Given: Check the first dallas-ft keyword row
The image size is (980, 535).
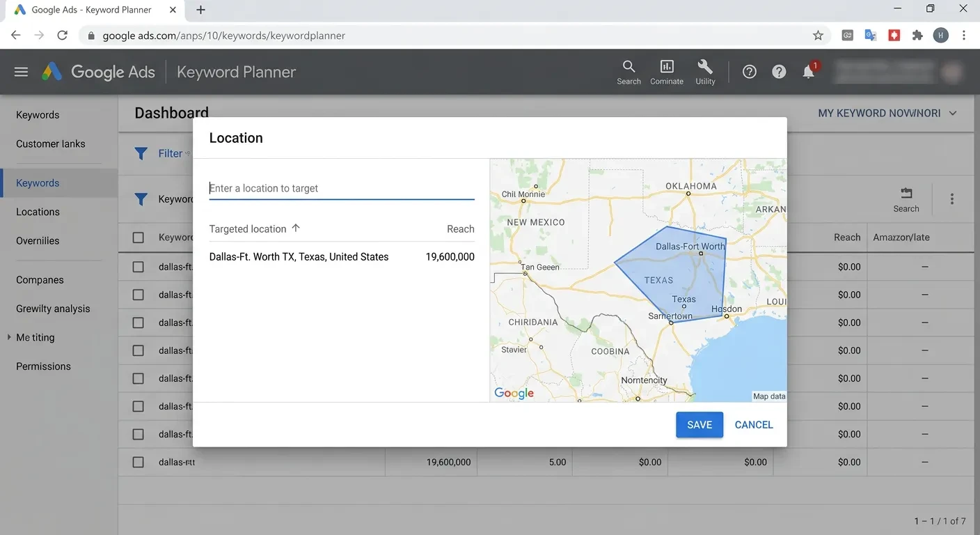Looking at the screenshot, I should point(138,267).
